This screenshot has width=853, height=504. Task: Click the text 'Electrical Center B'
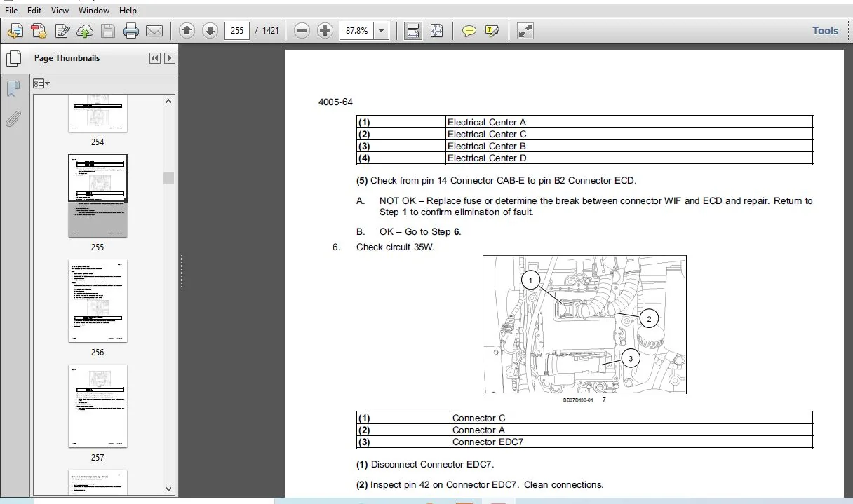tap(486, 146)
